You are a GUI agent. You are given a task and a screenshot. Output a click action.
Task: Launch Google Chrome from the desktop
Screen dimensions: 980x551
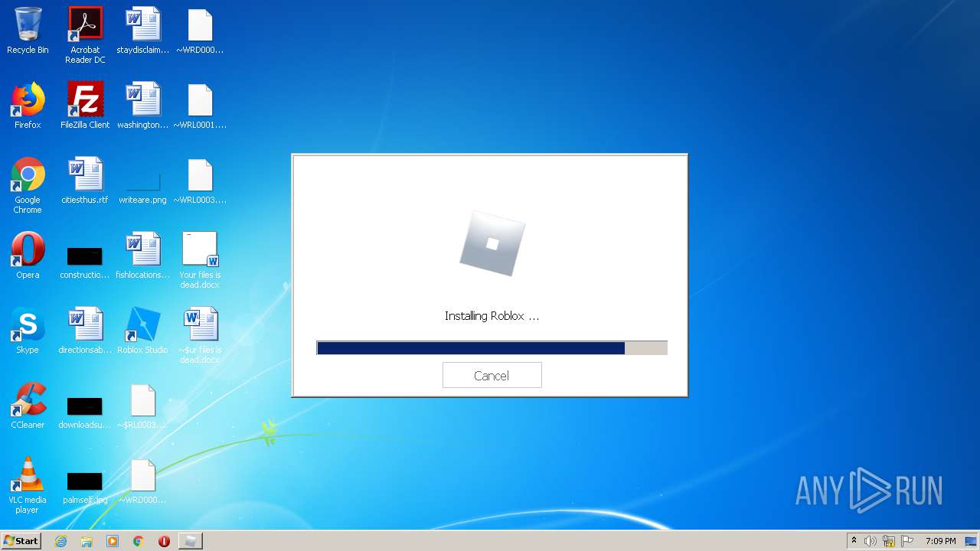(28, 186)
